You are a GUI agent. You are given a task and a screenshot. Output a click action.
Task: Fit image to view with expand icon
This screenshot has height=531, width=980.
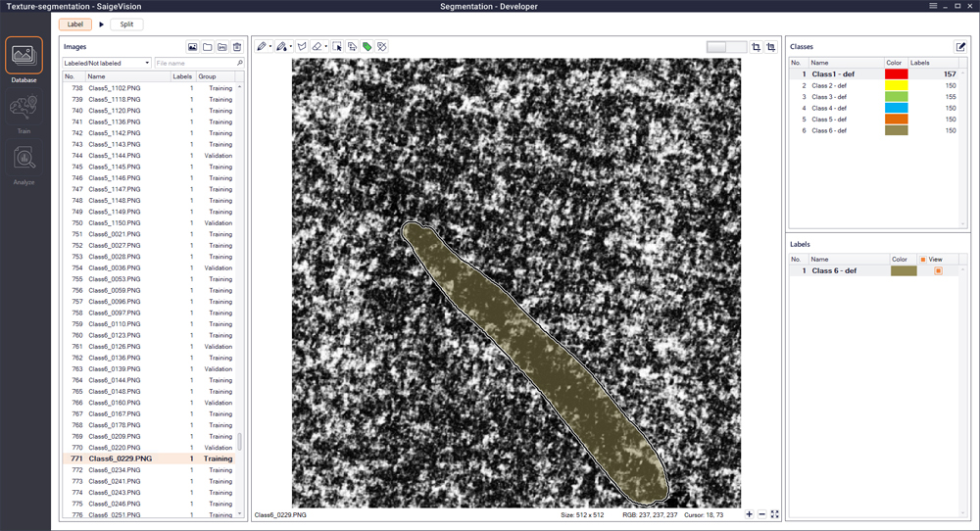coord(775,514)
